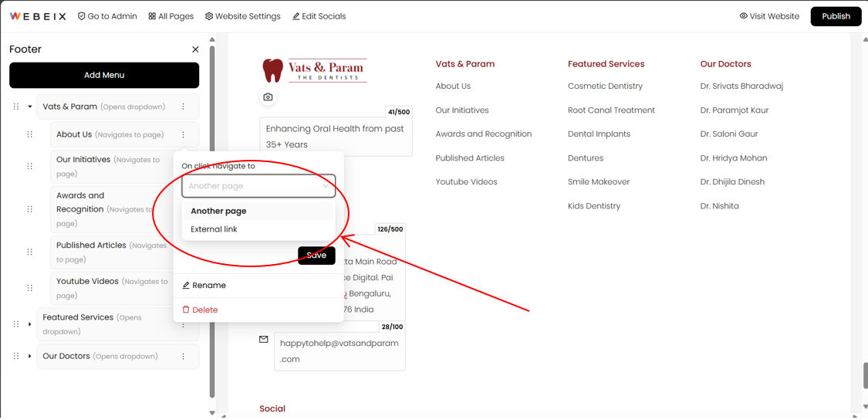The height and width of the screenshot is (420, 868).
Task: Open options for Featured Services menu
Action: coord(183,325)
